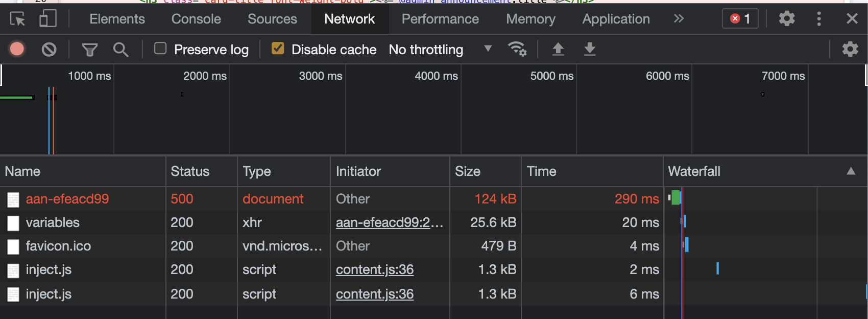Viewport: 868px width, 319px height.
Task: Clear the network log
Action: pyautogui.click(x=49, y=49)
